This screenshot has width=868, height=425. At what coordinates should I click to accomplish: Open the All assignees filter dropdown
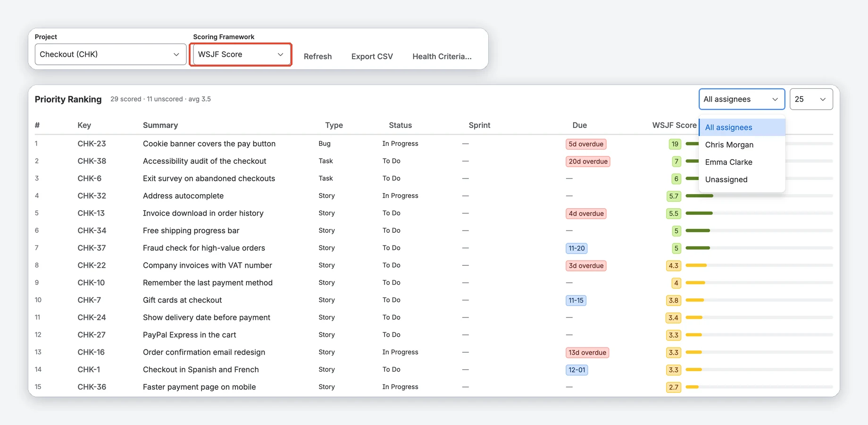742,99
